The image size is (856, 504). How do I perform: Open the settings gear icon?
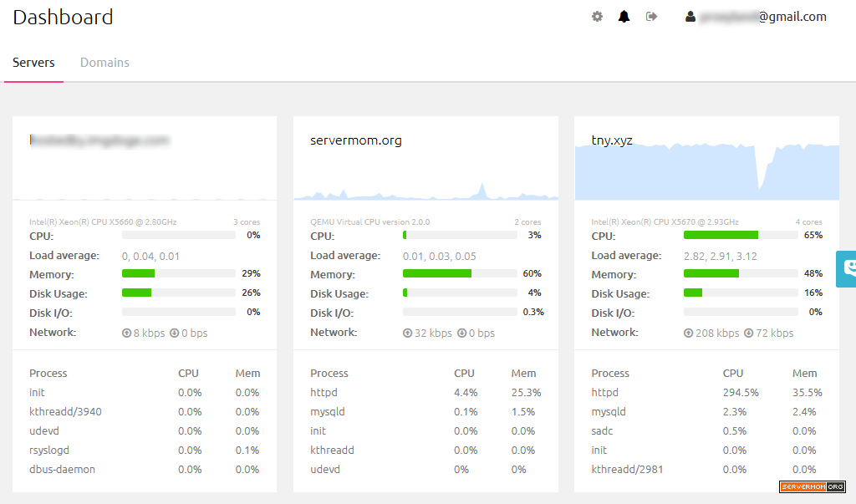(x=597, y=17)
